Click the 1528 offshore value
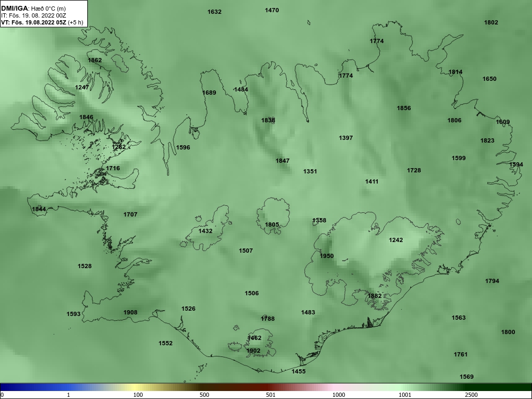The image size is (532, 399). click(85, 266)
